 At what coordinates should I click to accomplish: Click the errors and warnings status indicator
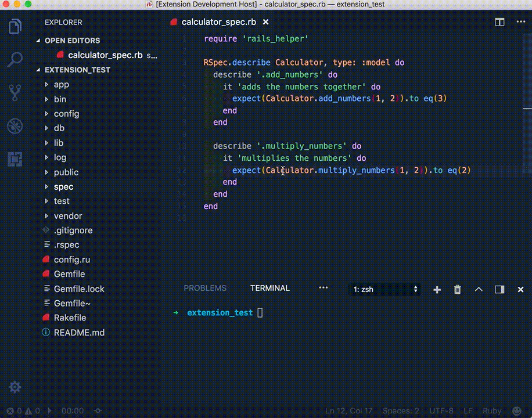click(22, 410)
